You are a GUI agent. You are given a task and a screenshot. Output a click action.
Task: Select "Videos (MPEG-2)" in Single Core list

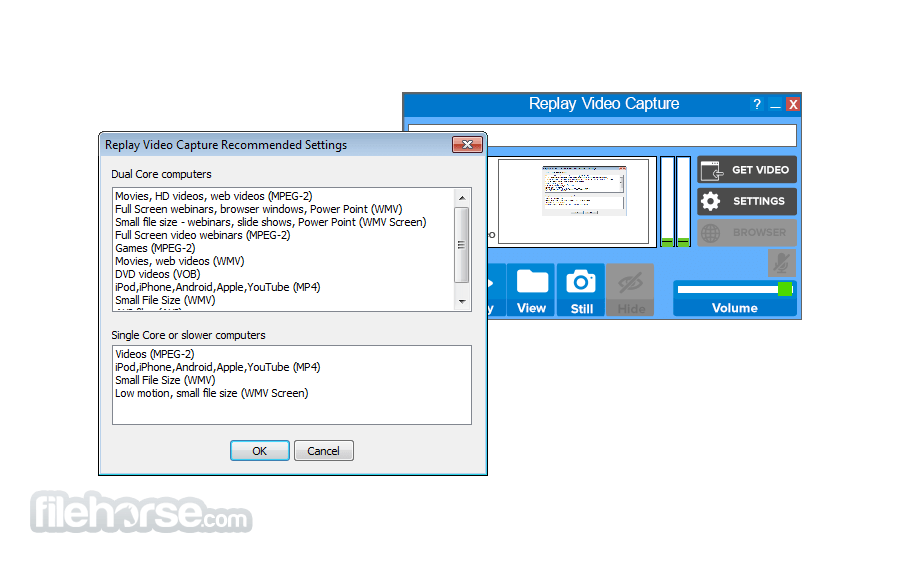(x=154, y=354)
